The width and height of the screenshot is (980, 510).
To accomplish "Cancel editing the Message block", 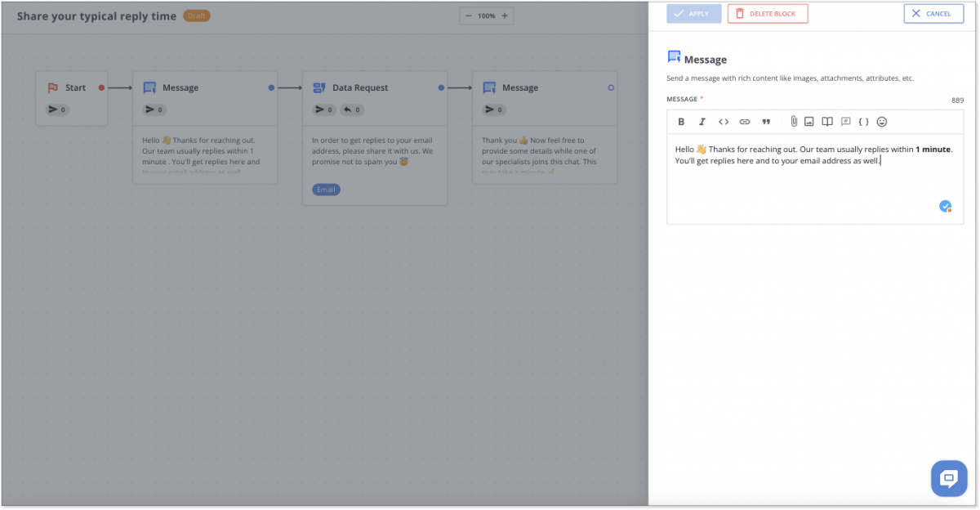I will [933, 13].
